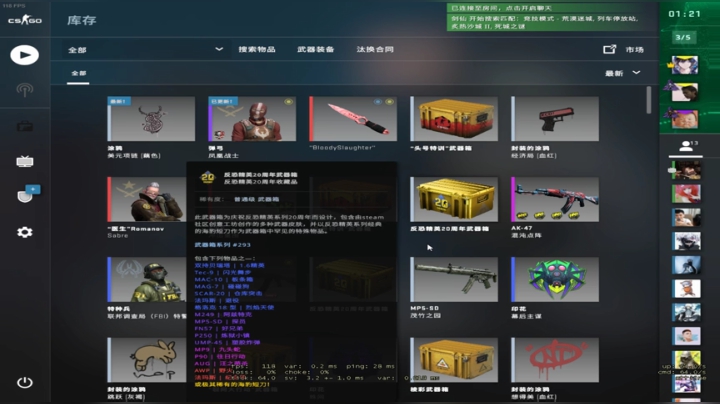Open 武器装备 weapon loadout tab
The image size is (720, 404).
(315, 50)
